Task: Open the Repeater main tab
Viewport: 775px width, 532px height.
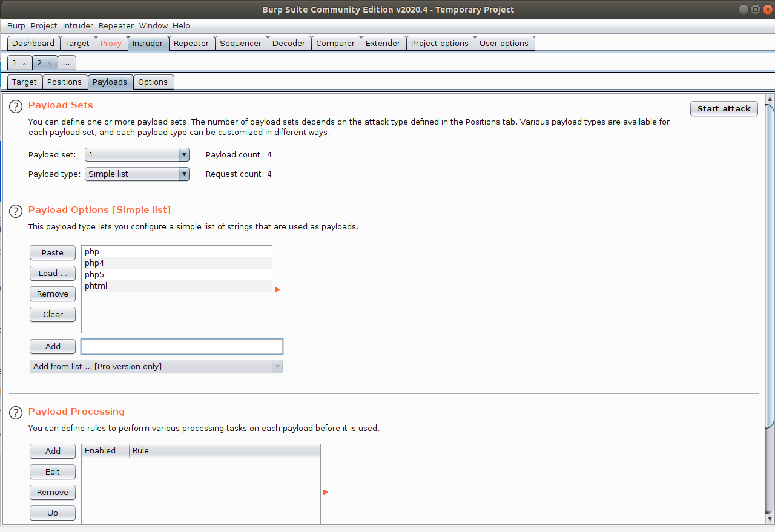Action: tap(191, 44)
